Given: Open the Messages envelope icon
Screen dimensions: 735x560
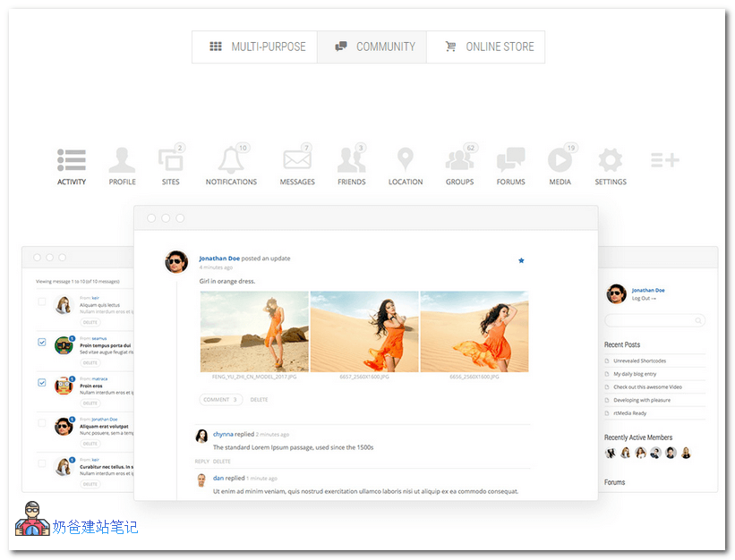Looking at the screenshot, I should tap(297, 161).
